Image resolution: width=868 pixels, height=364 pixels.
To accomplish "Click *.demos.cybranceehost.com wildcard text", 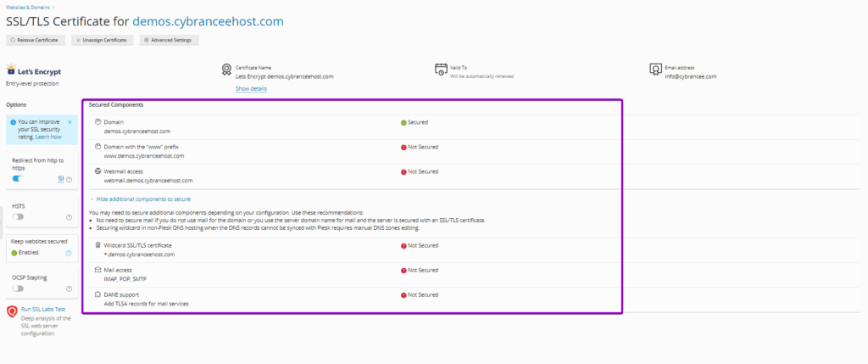I will point(140,255).
